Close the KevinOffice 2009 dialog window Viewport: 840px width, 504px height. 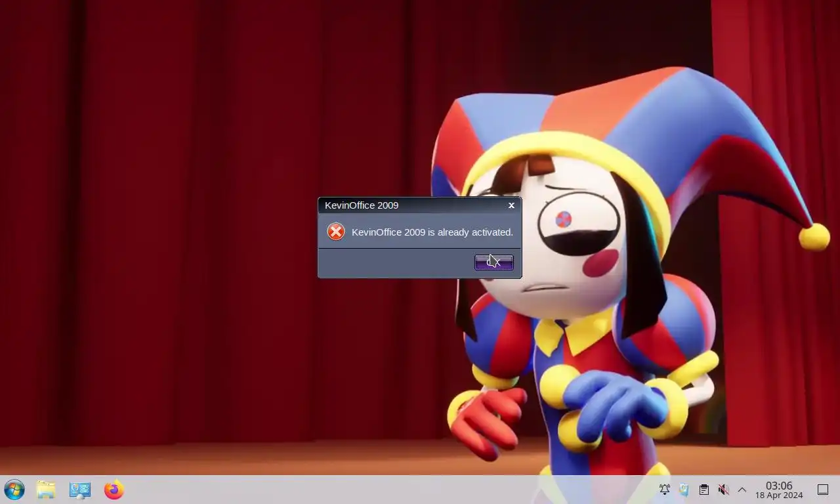tap(511, 205)
